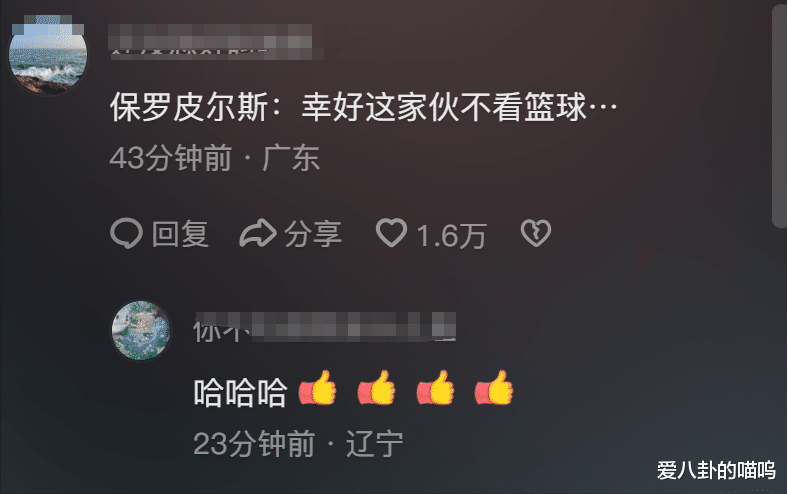Open the reply author's blurred username
The height and width of the screenshot is (494, 788).
tap(325, 327)
